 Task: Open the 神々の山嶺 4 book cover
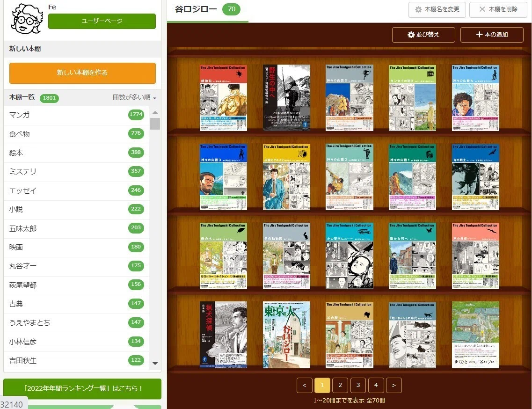pos(476,98)
